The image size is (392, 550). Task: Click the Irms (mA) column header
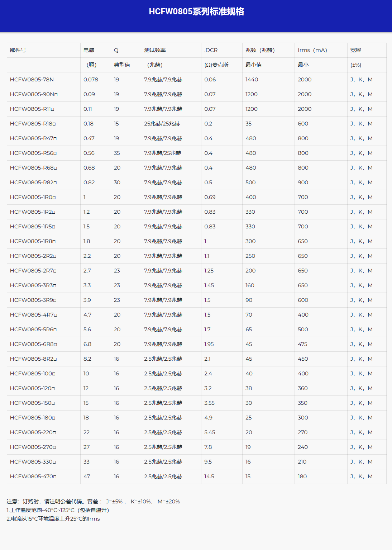click(312, 50)
